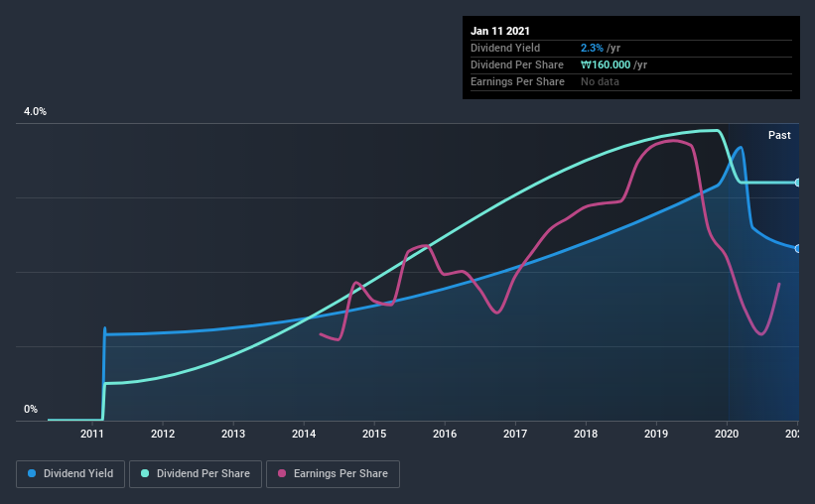Toggle the Earnings Per Share legend button
Screen dimensions: 815x504
[x=333, y=474]
